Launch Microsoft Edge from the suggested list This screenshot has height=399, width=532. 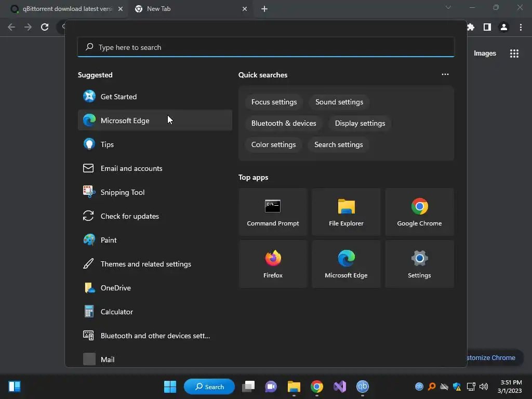coord(155,121)
